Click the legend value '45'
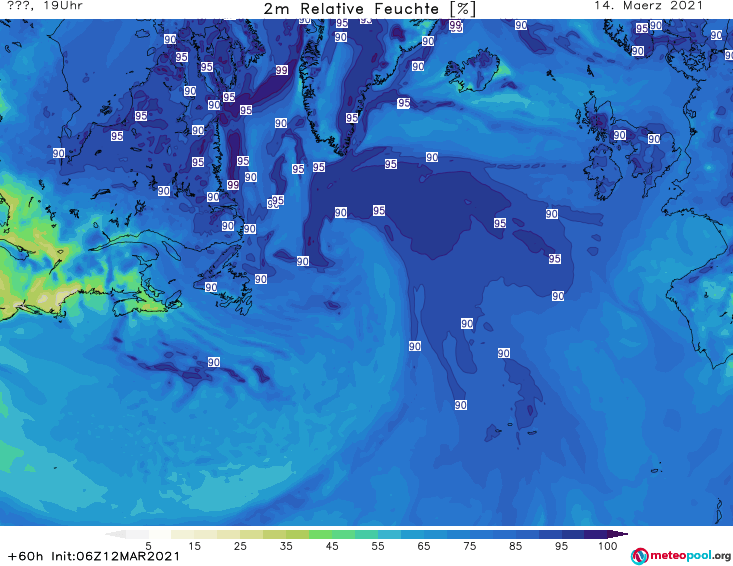 [332, 546]
